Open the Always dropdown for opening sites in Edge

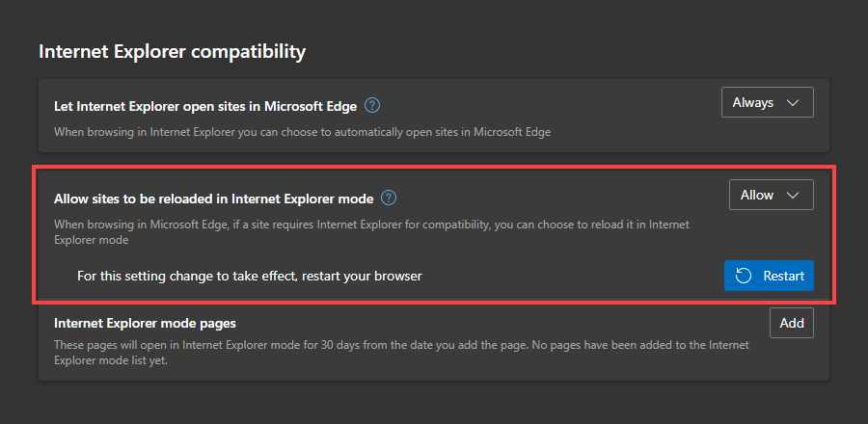(x=768, y=102)
